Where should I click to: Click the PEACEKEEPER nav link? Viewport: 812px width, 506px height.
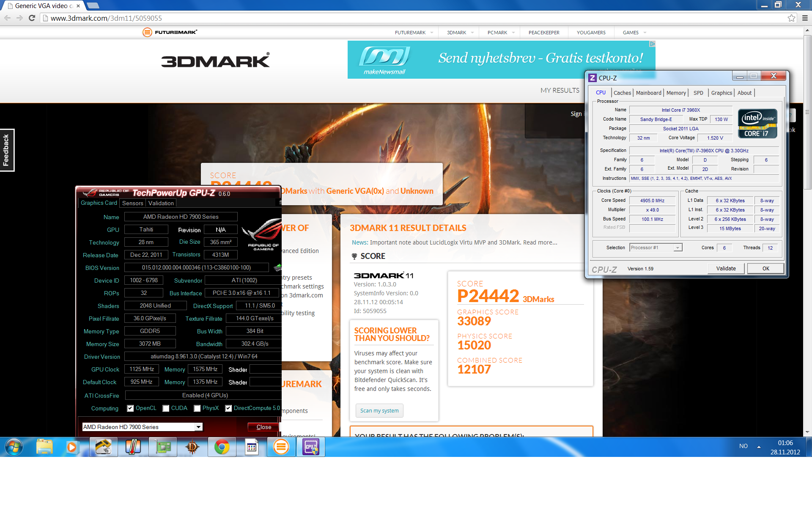tap(544, 33)
